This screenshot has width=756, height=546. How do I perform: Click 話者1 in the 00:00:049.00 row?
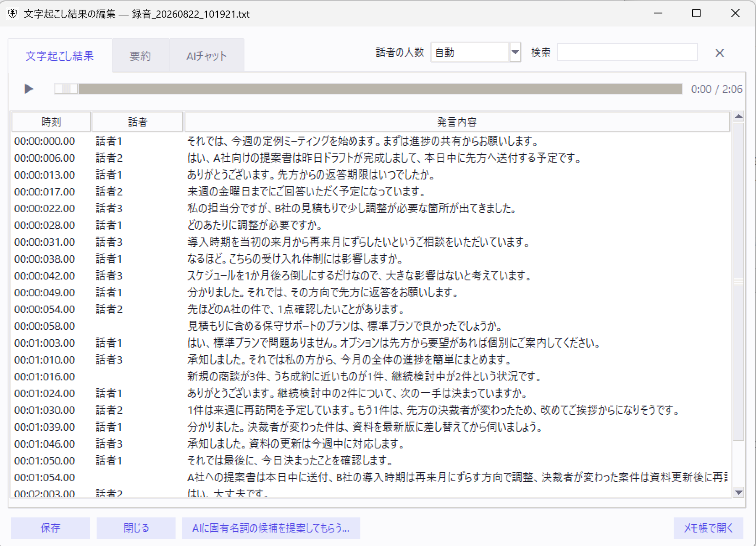click(109, 293)
